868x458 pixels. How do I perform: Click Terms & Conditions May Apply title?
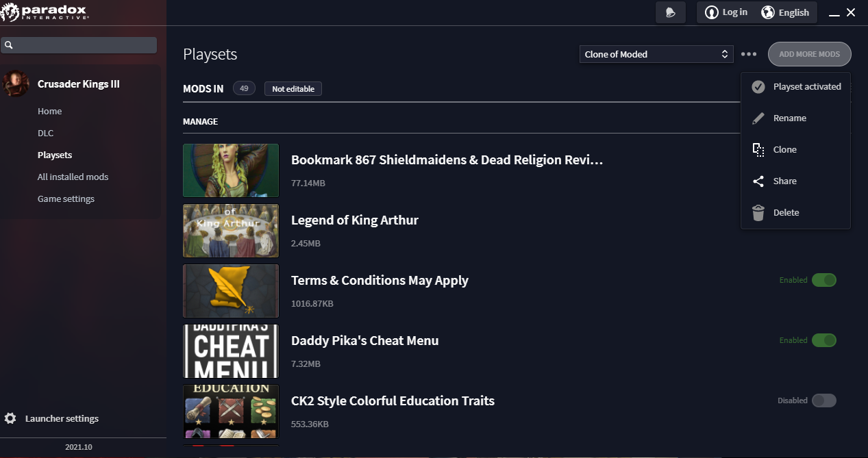click(380, 280)
